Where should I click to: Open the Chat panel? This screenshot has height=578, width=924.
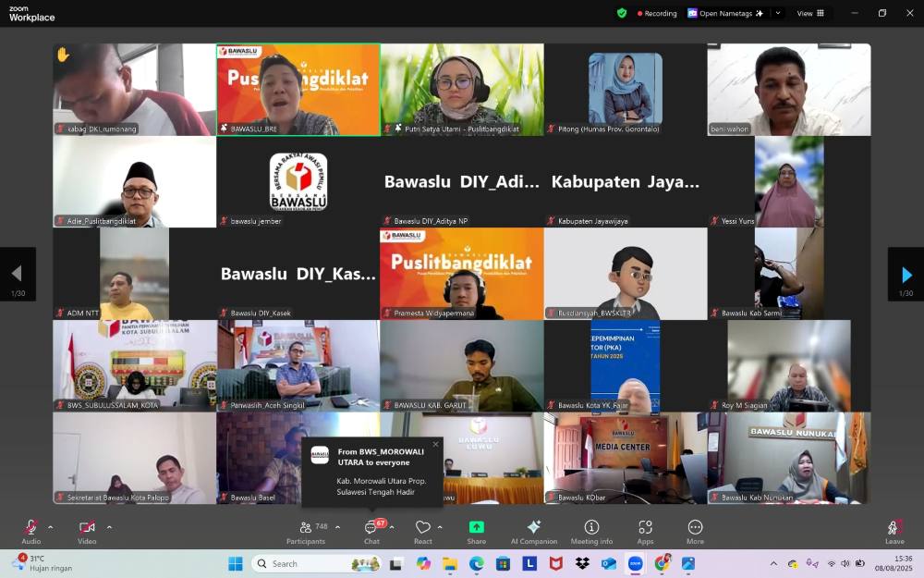tap(371, 532)
